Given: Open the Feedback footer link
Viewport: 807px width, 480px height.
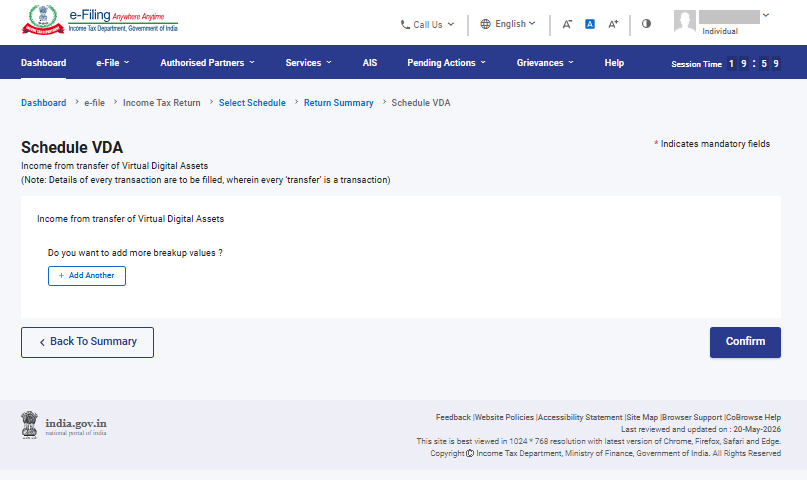Looking at the screenshot, I should point(453,417).
